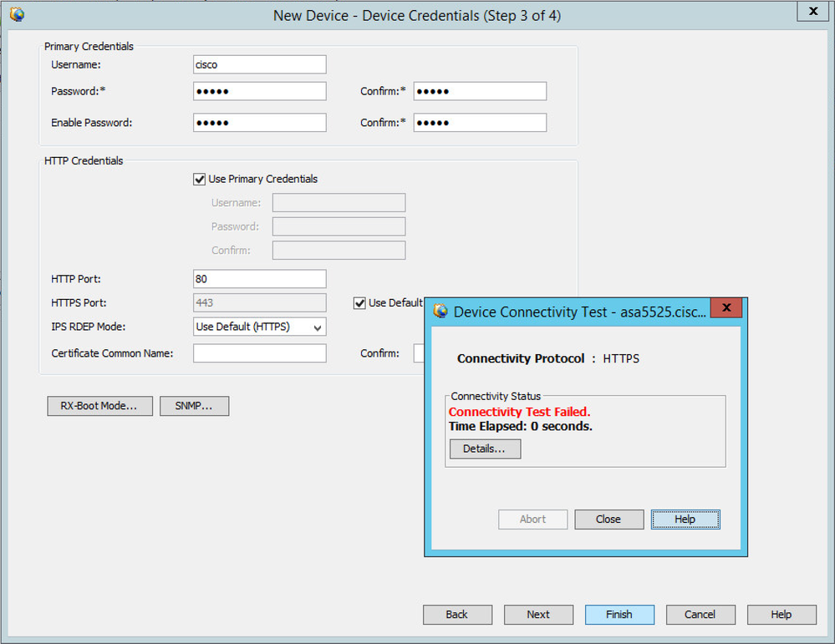Open the RX-Boot Mode settings
This screenshot has width=835, height=644.
click(x=99, y=406)
